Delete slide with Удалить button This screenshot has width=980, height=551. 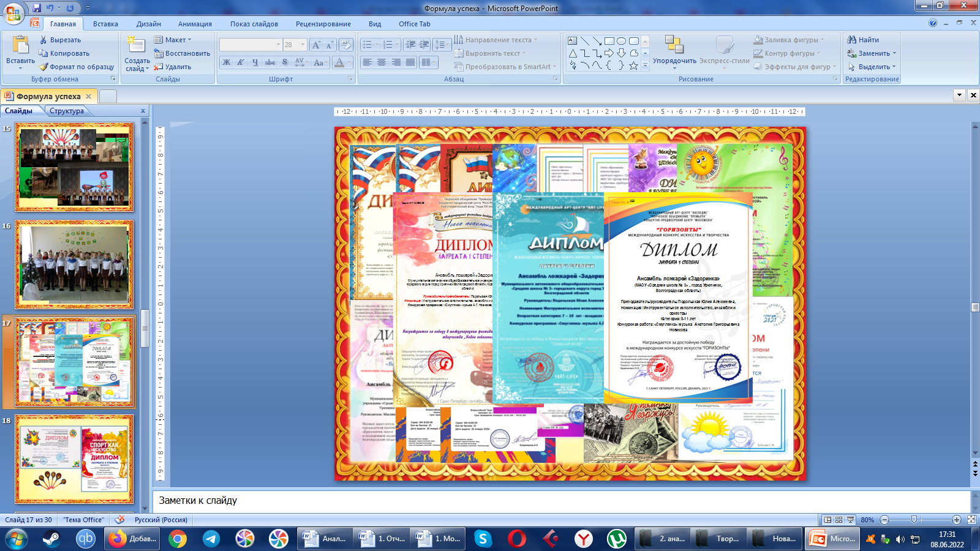coord(173,67)
